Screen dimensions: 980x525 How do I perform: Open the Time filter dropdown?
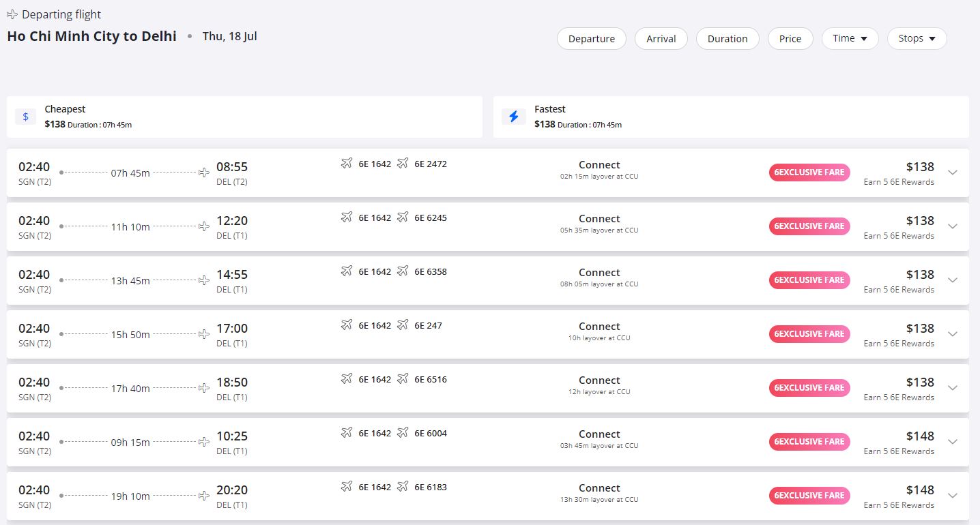pos(850,39)
